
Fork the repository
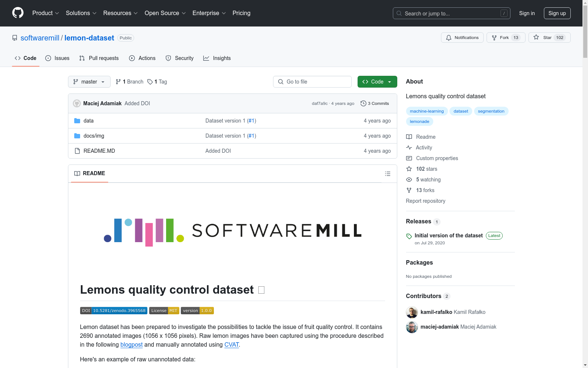(x=506, y=38)
